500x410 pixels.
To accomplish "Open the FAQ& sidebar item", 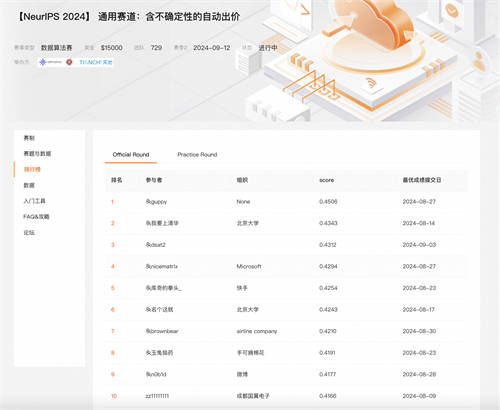I will (x=36, y=217).
